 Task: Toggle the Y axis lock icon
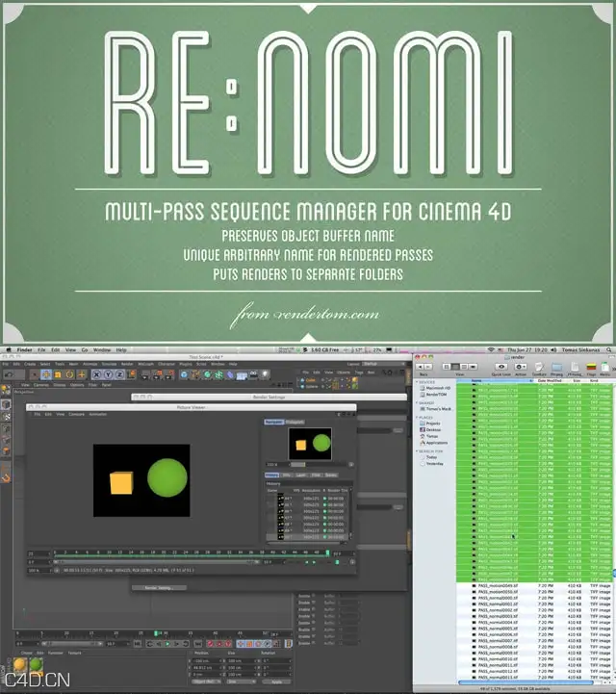[109, 374]
